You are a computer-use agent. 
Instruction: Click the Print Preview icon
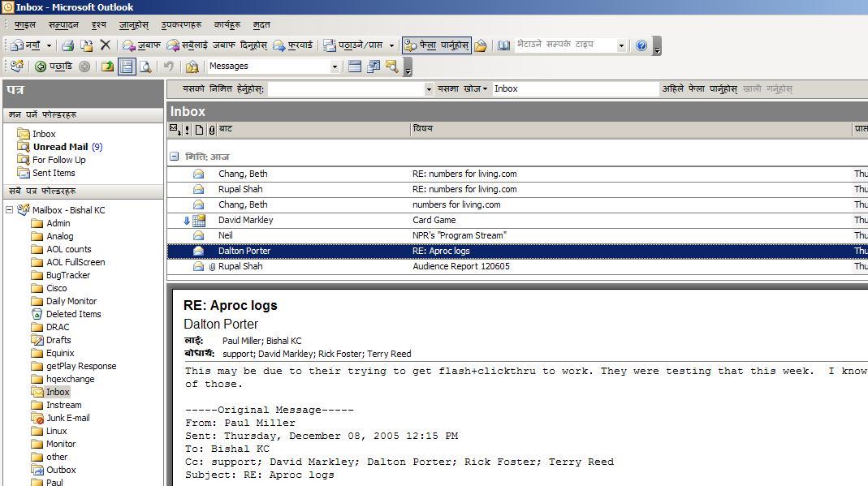tap(145, 67)
